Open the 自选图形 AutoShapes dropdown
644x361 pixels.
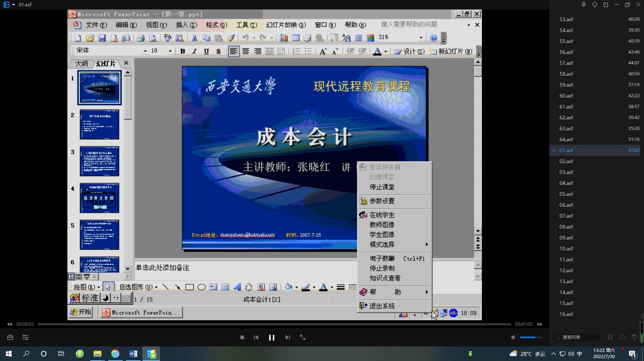click(x=138, y=287)
